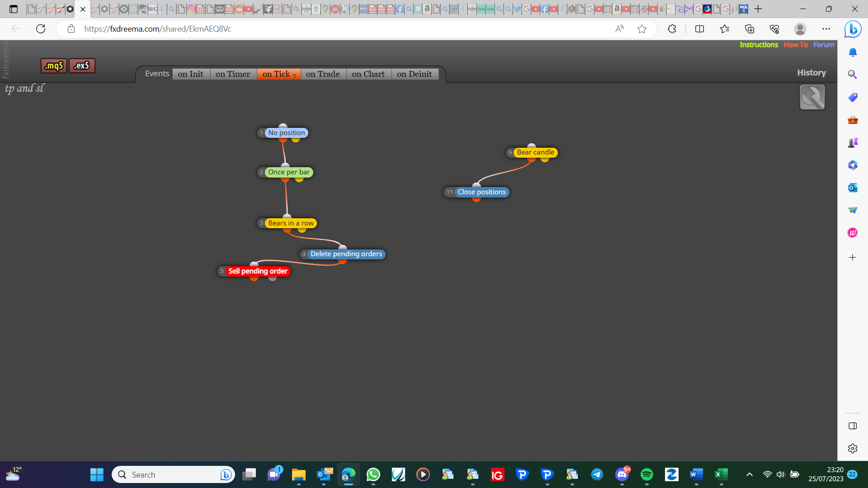
Task: Select the Close positions block
Action: [481, 192]
